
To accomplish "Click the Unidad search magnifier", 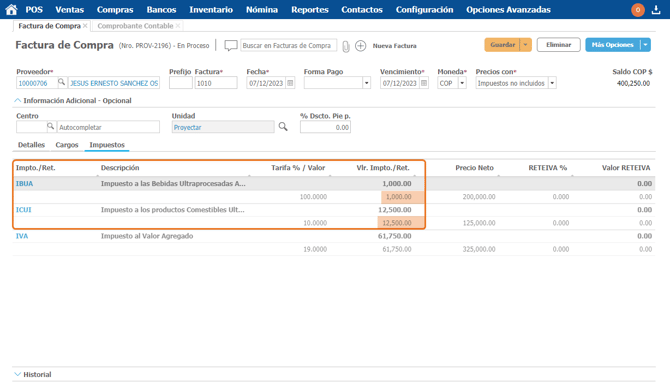I will [283, 127].
